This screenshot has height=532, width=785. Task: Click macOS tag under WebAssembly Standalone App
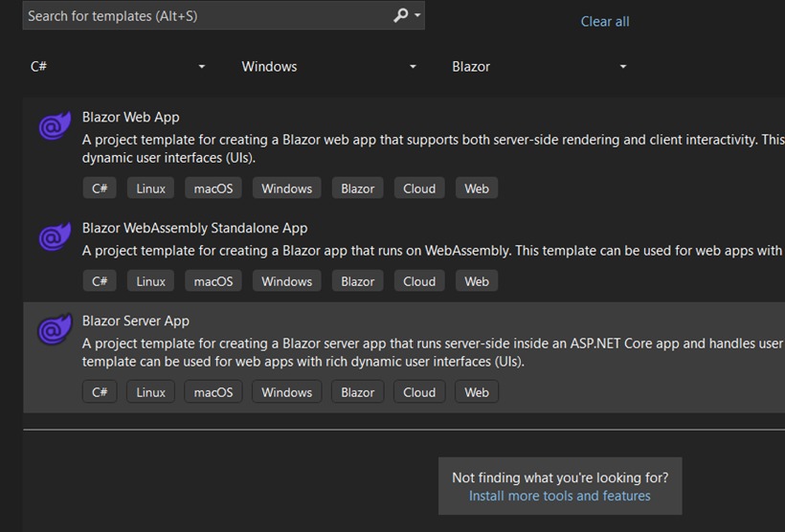coord(213,281)
